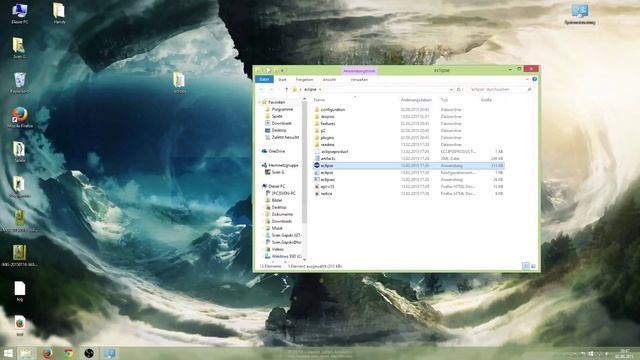Switch to large thumbnails view icon
The image size is (640, 360).
pyautogui.click(x=533, y=266)
